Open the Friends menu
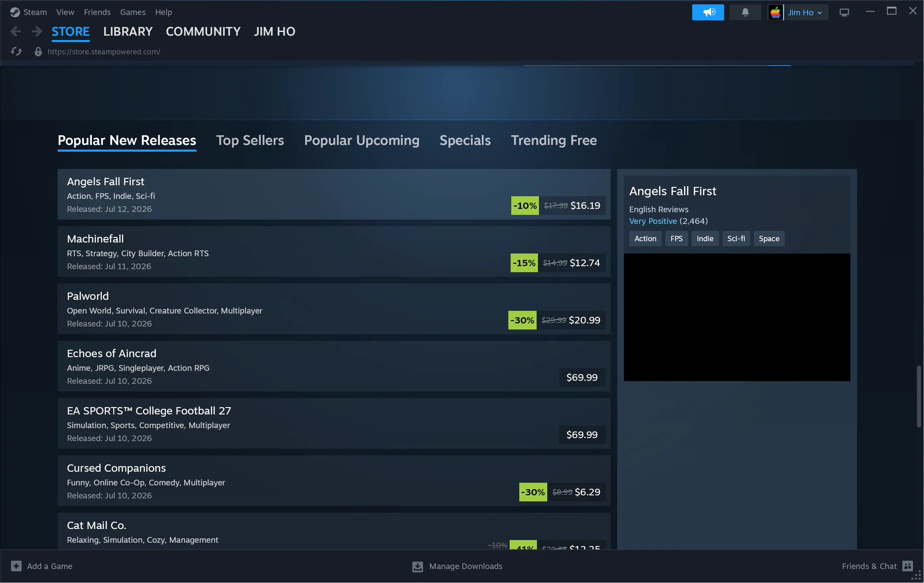 97,12
